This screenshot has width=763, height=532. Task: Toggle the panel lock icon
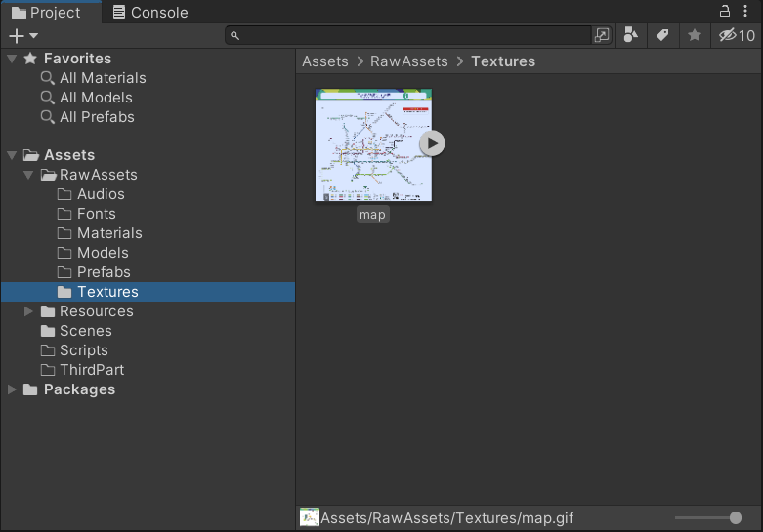[725, 11]
